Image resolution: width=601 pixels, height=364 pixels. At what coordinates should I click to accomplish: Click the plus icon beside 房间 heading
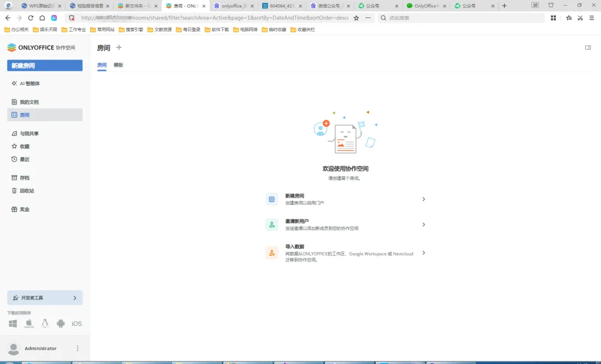click(119, 47)
